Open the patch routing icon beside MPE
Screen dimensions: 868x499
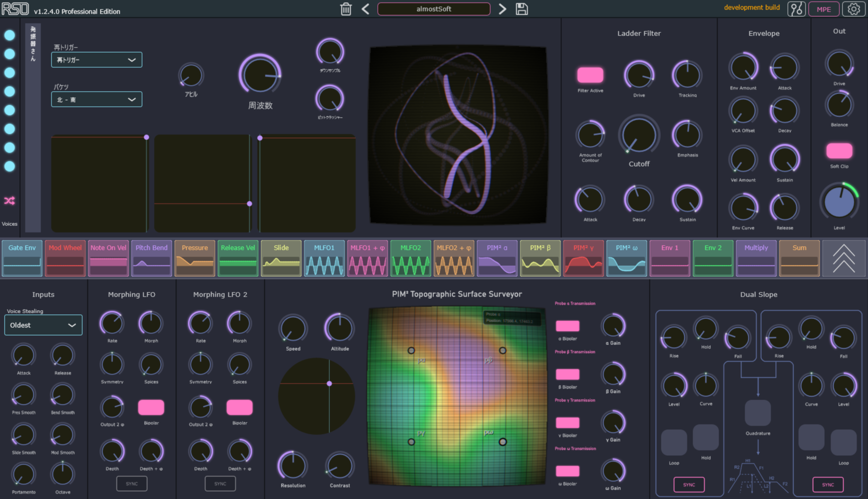[x=796, y=9]
